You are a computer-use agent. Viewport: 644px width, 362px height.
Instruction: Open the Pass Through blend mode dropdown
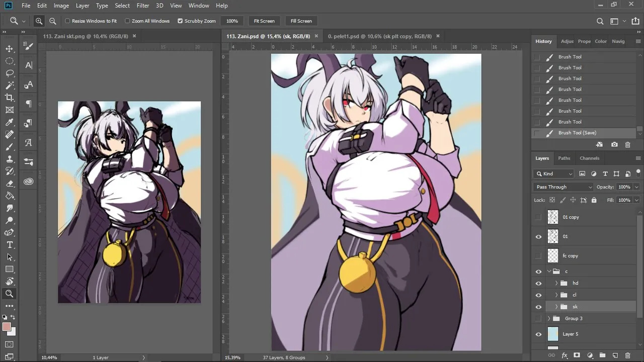563,187
